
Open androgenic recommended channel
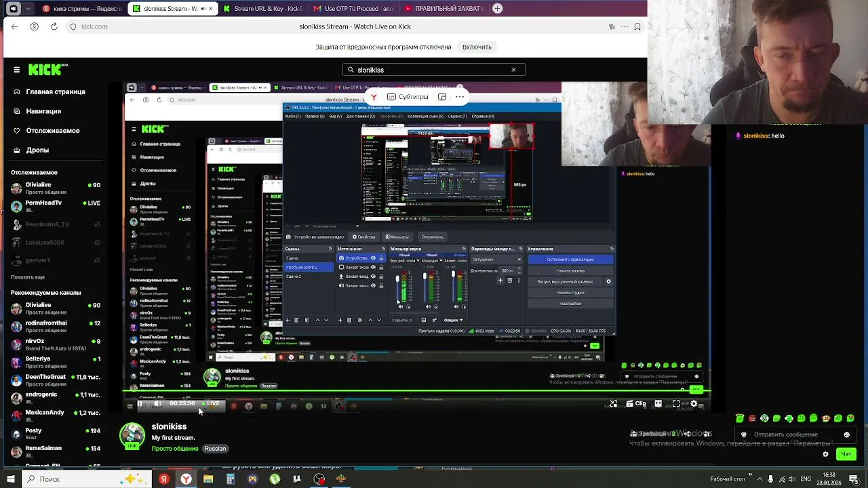56,398
